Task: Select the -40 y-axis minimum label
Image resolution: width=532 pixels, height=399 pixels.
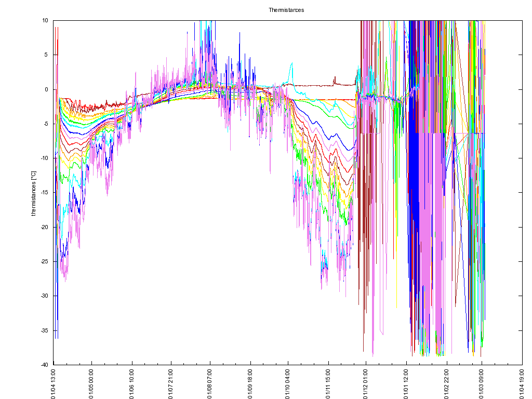Action: [x=44, y=365]
